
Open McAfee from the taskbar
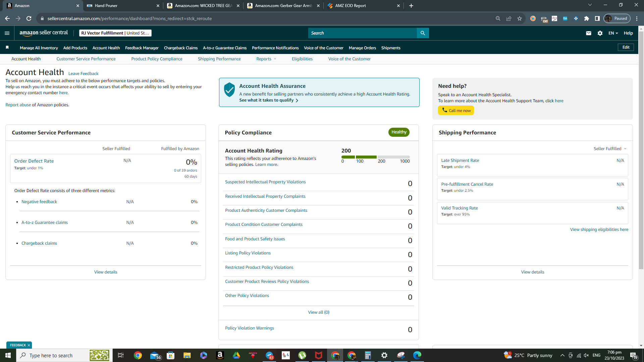319,355
